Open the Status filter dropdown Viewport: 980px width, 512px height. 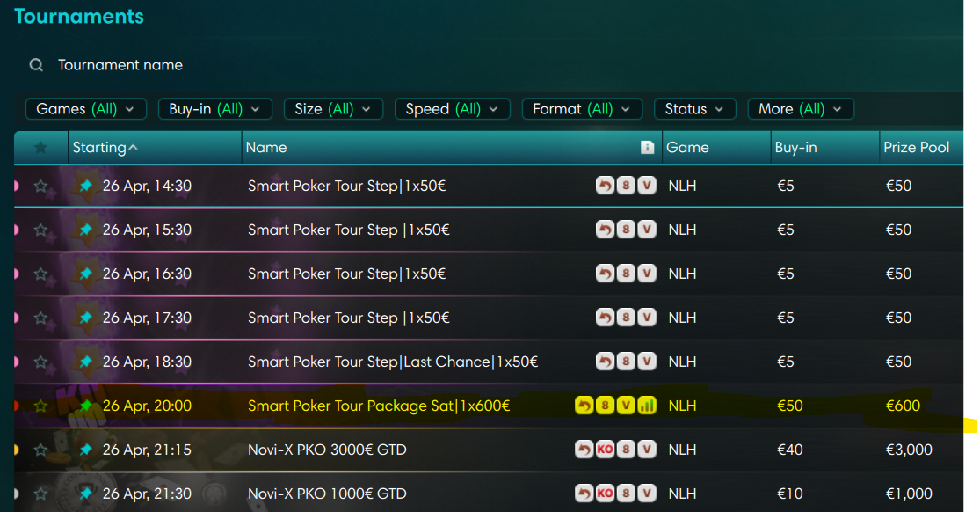(x=694, y=109)
